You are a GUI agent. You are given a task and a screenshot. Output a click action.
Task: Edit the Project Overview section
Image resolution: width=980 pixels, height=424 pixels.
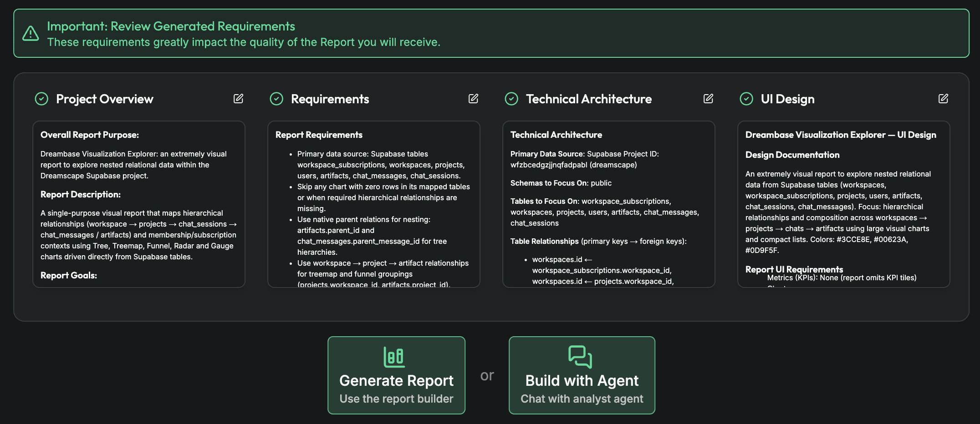tap(238, 99)
